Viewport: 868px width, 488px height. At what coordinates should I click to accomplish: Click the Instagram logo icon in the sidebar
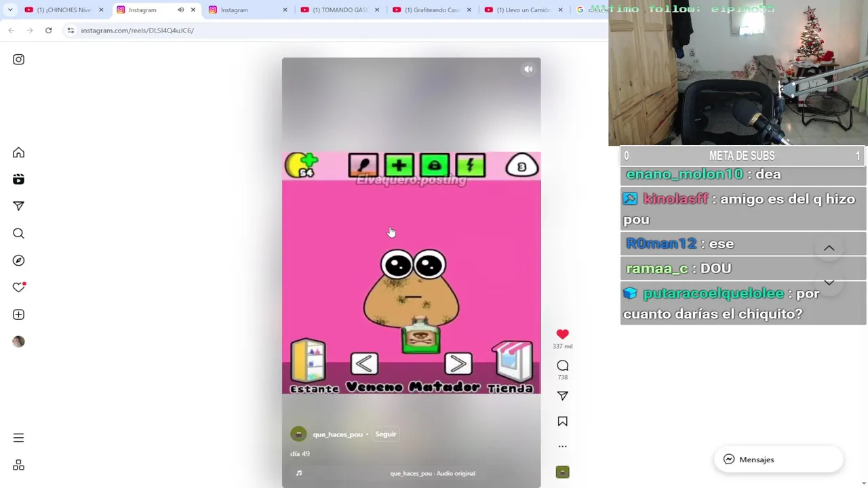click(x=18, y=60)
